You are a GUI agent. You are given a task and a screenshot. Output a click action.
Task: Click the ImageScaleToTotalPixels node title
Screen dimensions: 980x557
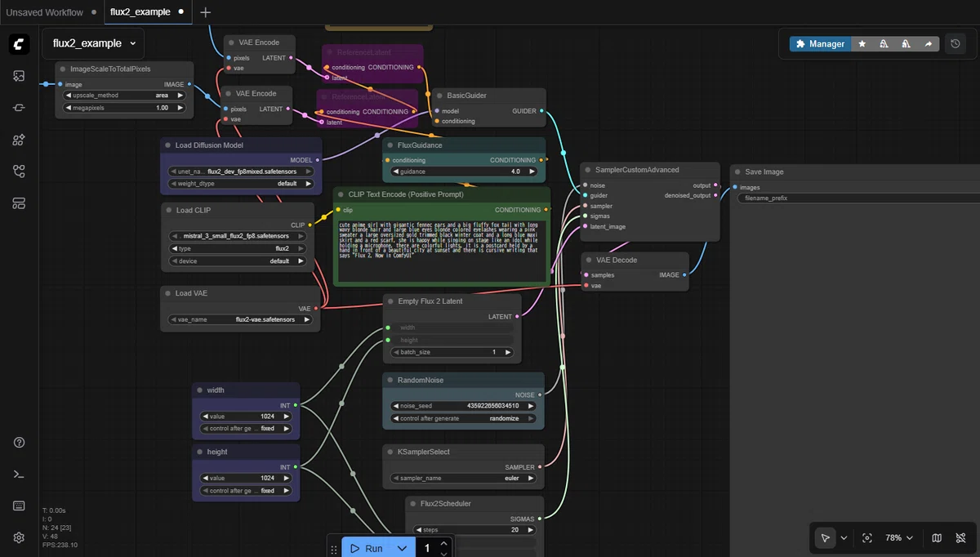110,69
